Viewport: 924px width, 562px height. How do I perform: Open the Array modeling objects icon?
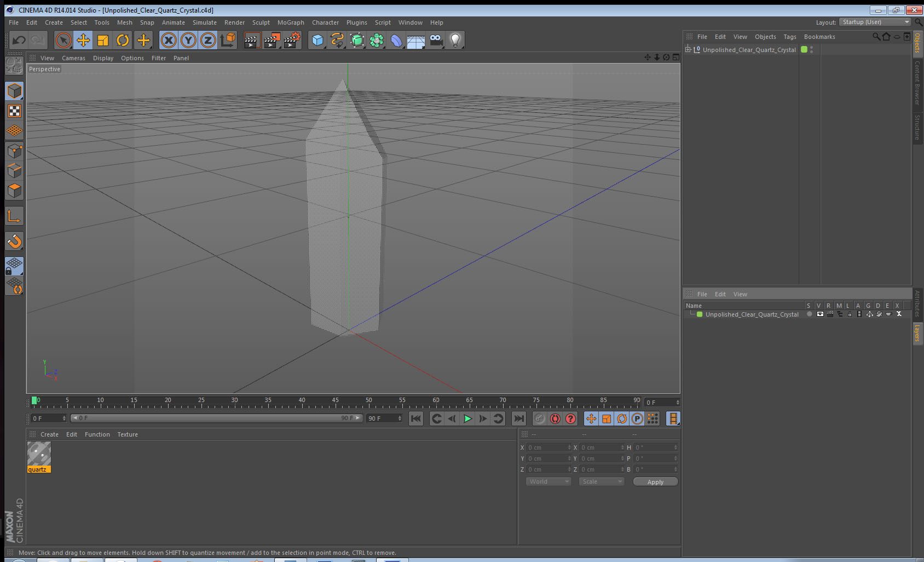(377, 40)
